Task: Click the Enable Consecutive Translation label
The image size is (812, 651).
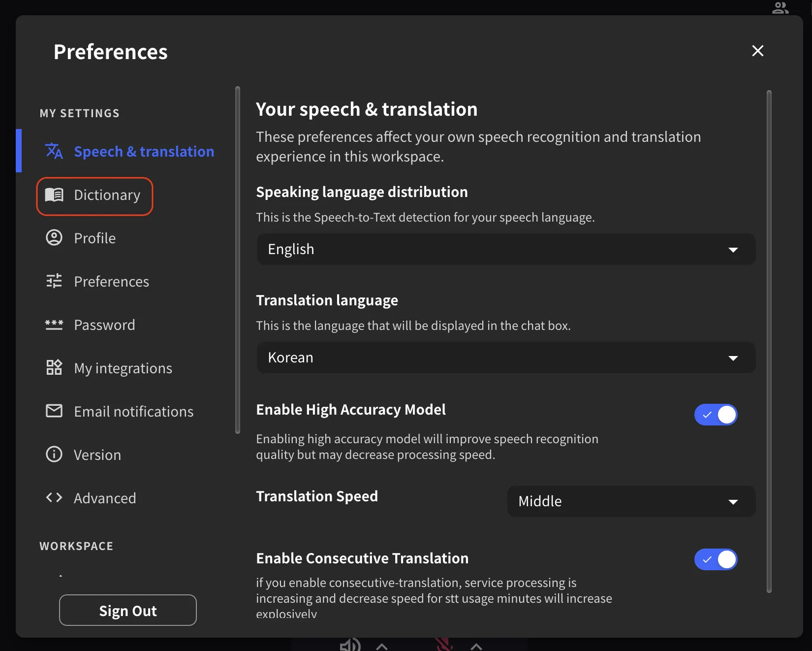Action: click(x=362, y=558)
